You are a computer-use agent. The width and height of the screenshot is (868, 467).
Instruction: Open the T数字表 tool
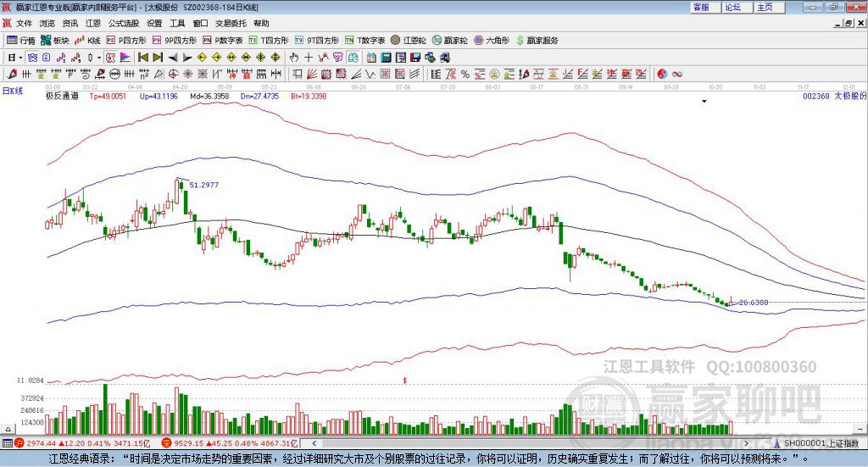click(x=364, y=41)
